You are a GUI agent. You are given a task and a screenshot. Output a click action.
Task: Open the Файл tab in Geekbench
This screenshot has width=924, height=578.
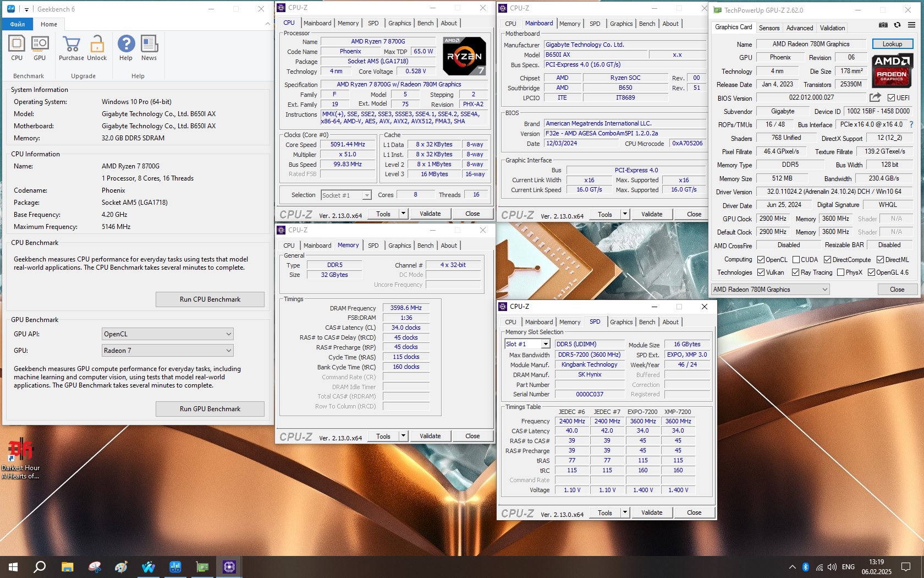[17, 24]
